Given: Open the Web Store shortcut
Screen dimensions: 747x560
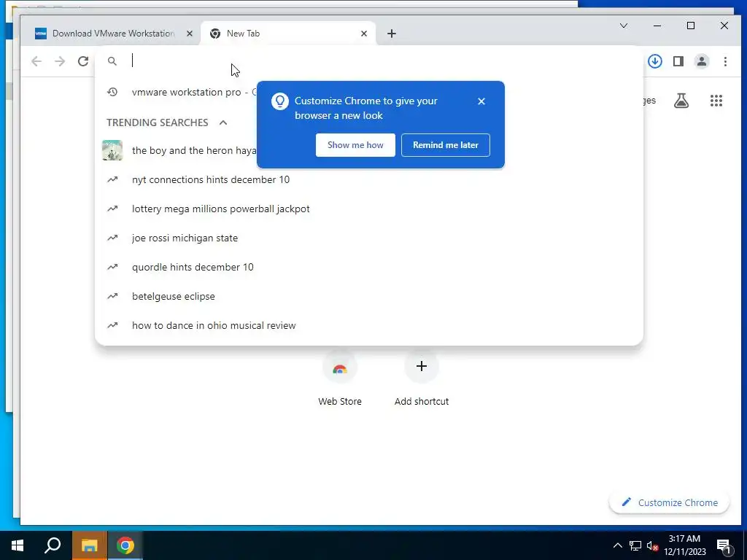Looking at the screenshot, I should [x=340, y=379].
